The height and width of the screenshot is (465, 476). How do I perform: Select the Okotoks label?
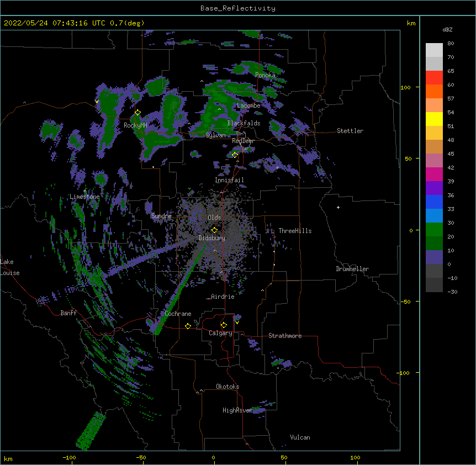point(228,387)
